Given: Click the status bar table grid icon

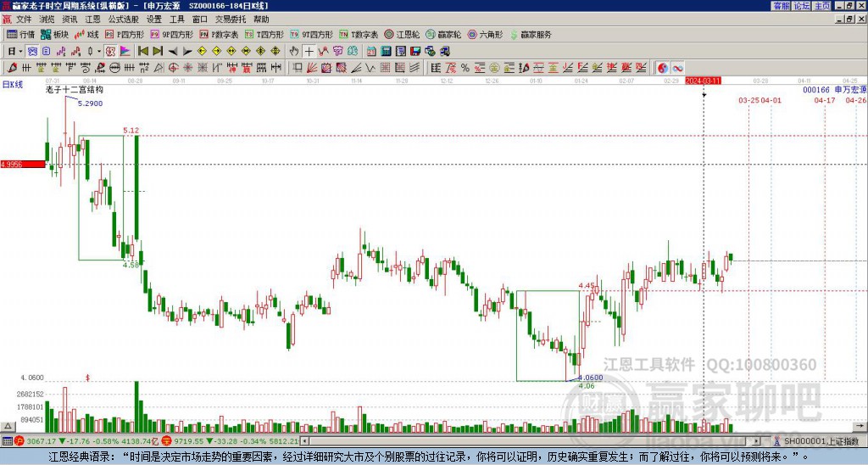Looking at the screenshot, I should click(x=7, y=441).
